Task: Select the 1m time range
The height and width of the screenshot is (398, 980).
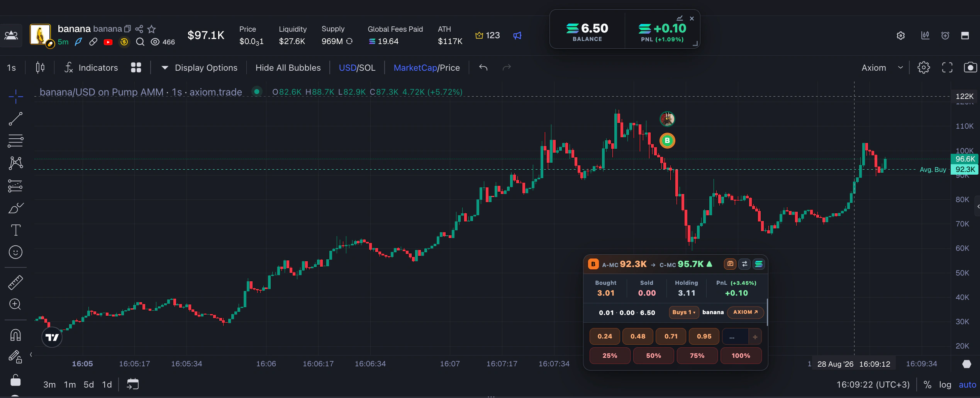Action: pyautogui.click(x=70, y=384)
